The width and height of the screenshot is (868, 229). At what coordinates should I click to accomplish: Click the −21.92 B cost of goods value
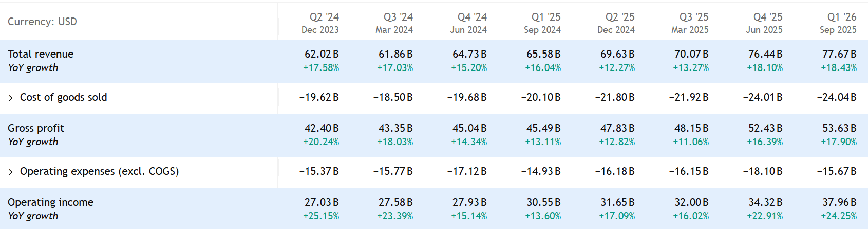[689, 97]
